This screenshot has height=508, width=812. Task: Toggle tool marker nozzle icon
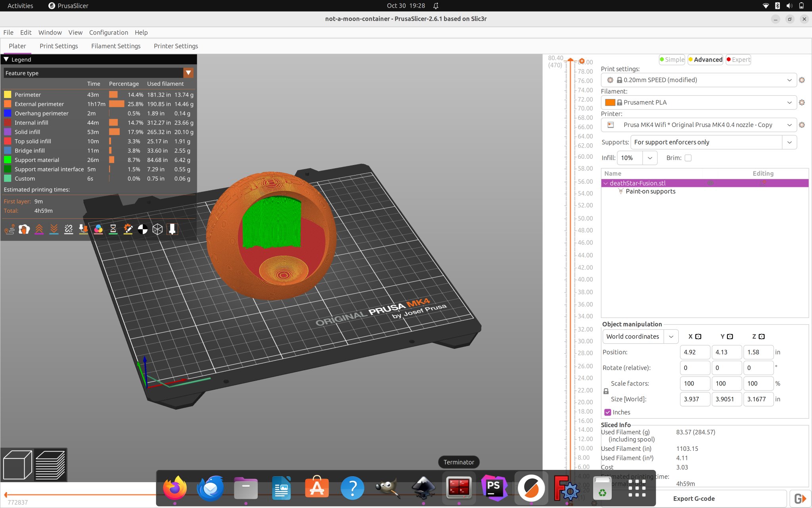(172, 229)
